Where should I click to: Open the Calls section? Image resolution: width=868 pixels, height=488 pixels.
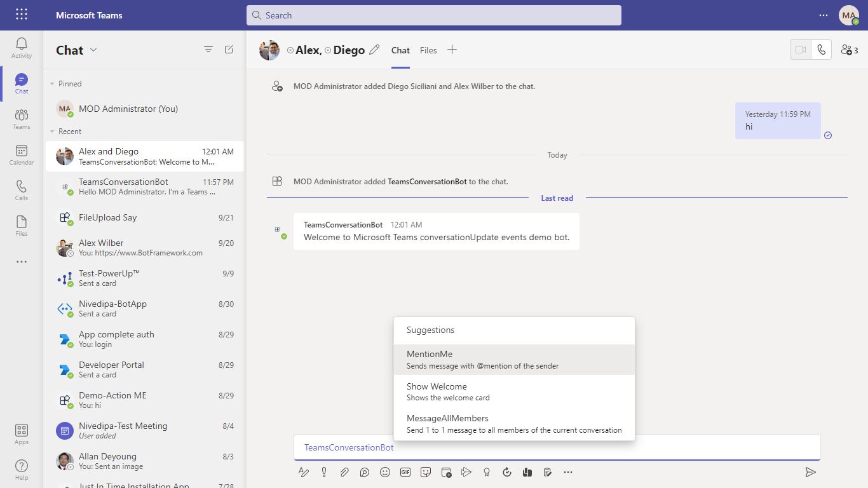point(22,191)
